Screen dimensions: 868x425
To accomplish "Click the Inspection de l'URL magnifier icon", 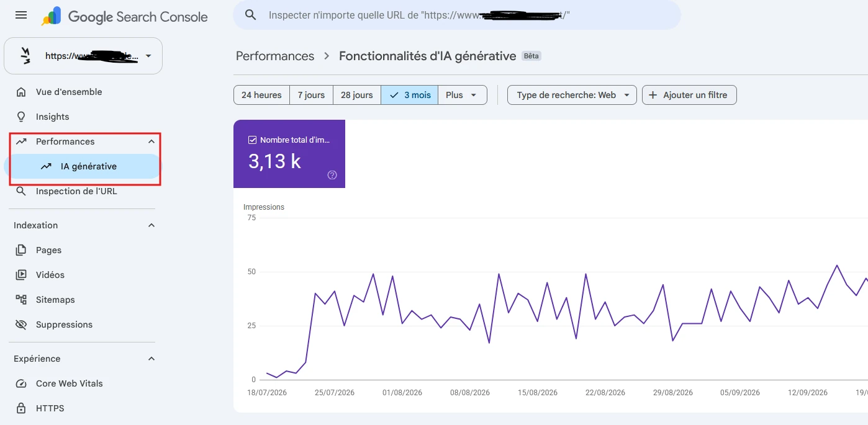I will pos(21,191).
